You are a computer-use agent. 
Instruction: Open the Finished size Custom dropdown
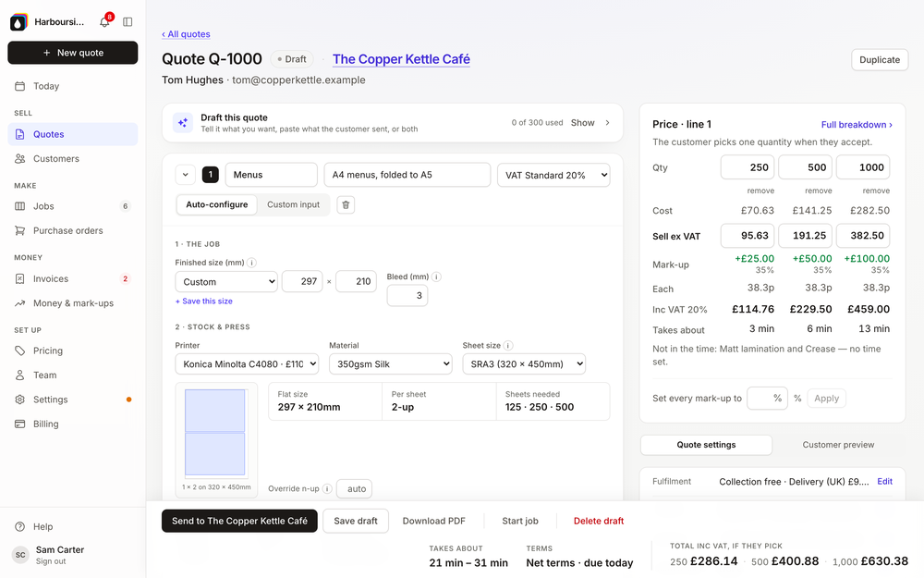(x=226, y=282)
